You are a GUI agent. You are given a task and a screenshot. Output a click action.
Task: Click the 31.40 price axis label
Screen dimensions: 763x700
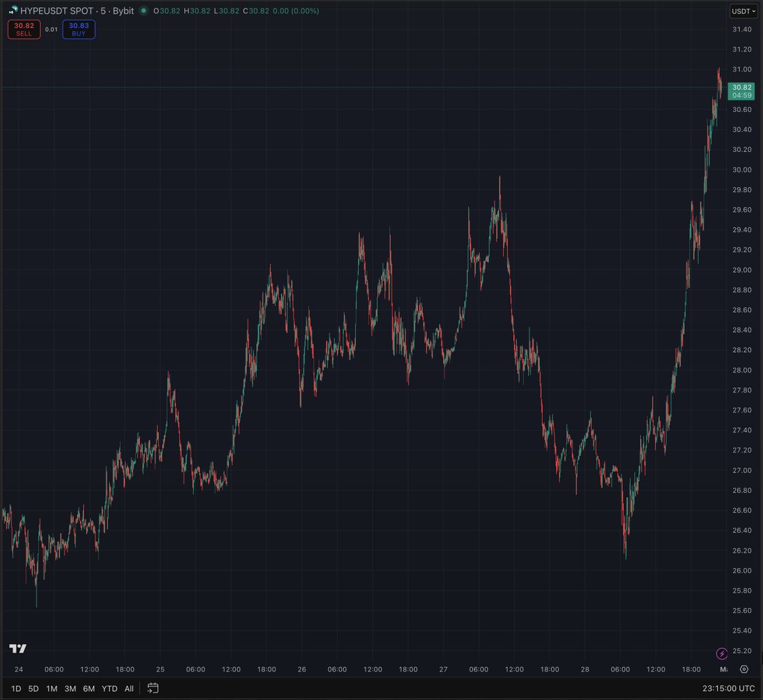coord(742,29)
